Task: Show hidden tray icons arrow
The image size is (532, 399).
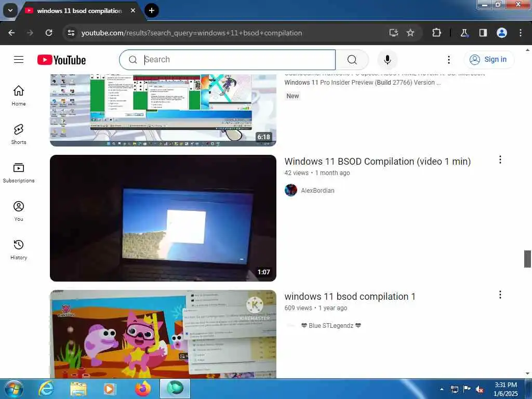Action: coord(442,389)
